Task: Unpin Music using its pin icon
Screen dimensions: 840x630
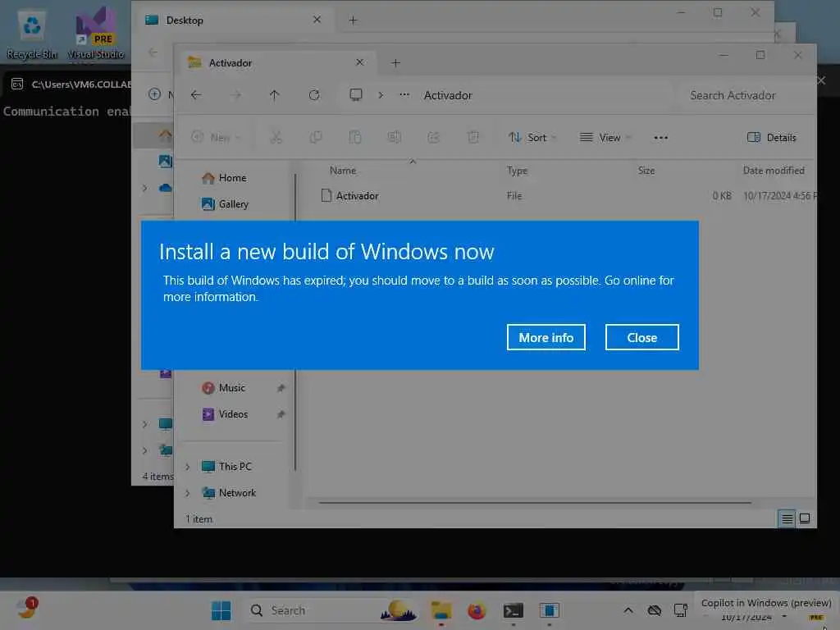Action: [x=281, y=388]
